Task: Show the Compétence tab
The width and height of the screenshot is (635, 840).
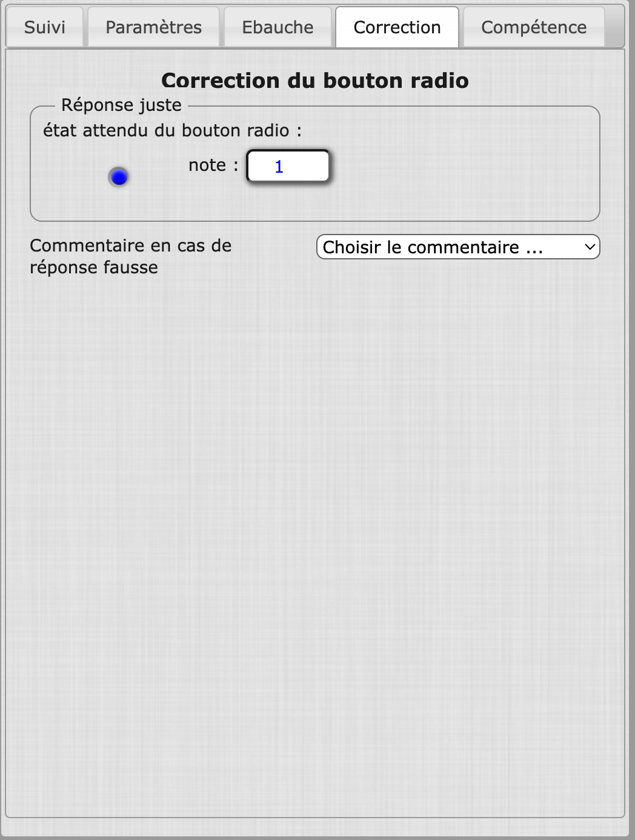Action: (x=533, y=27)
